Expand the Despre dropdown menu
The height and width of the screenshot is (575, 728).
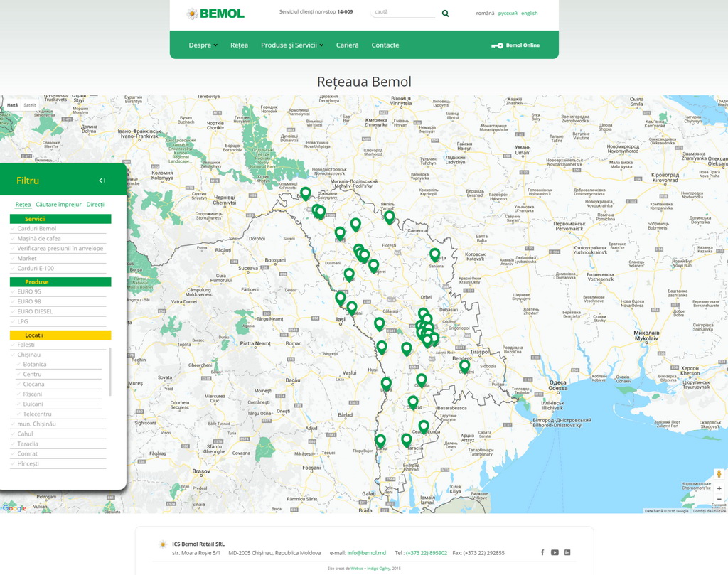click(203, 45)
